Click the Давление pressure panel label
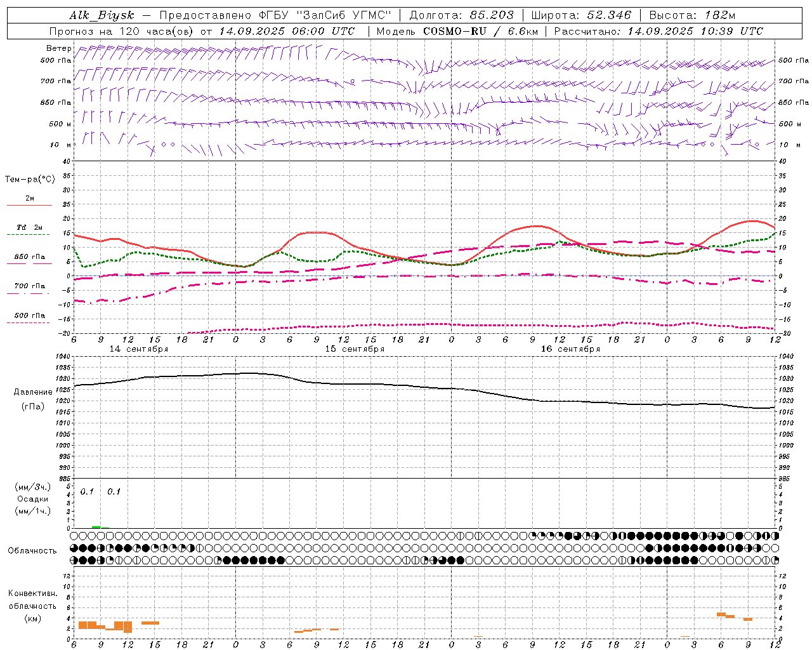Viewport: 812px width, 650px height. tap(33, 392)
